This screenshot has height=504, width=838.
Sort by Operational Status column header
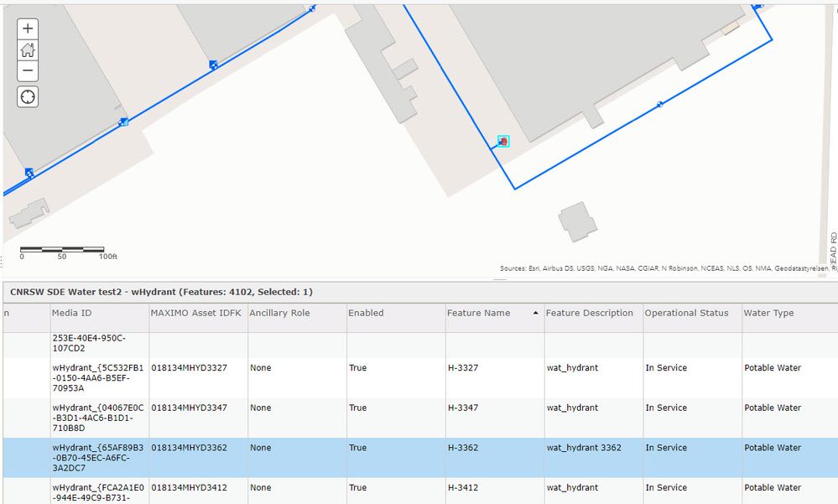click(x=687, y=313)
